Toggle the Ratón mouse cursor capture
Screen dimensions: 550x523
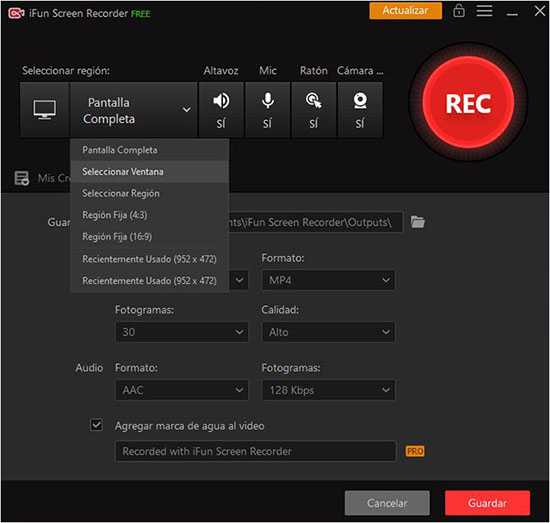(314, 110)
